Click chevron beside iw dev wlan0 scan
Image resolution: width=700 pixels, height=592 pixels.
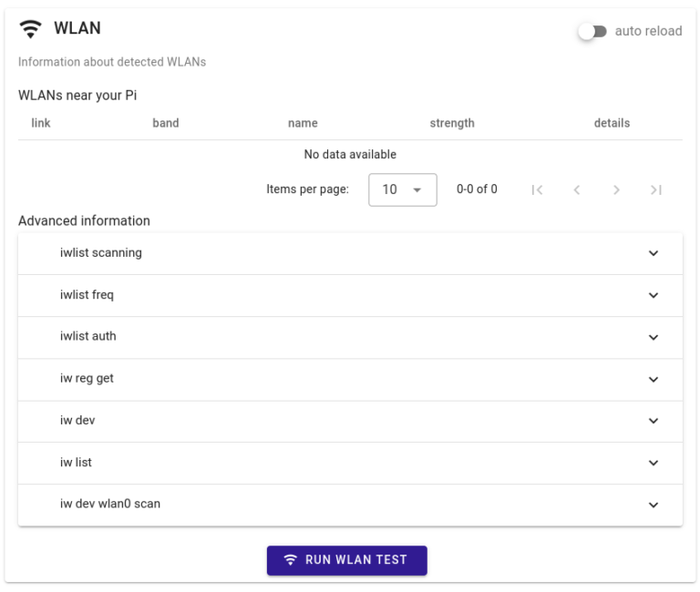653,505
